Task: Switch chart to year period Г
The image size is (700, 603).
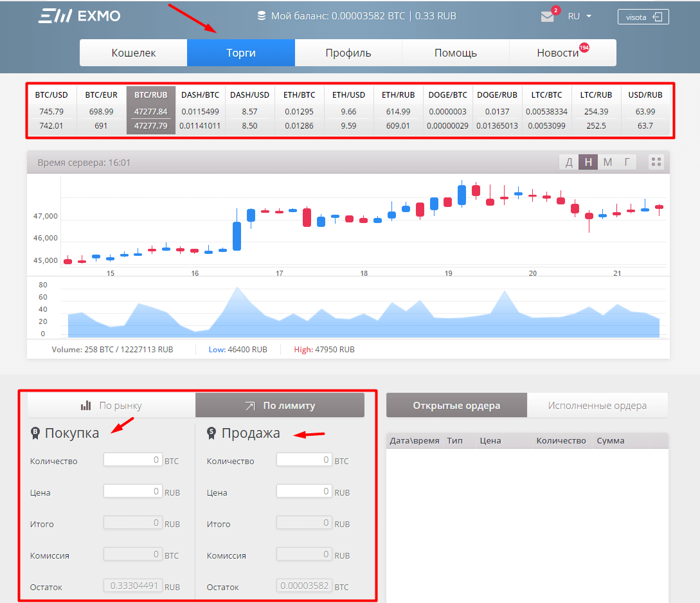Action: 627,162
